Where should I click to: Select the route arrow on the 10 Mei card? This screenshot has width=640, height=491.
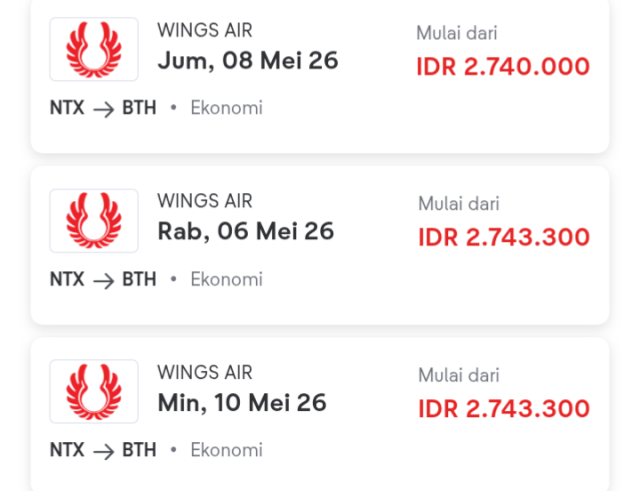coord(103,451)
